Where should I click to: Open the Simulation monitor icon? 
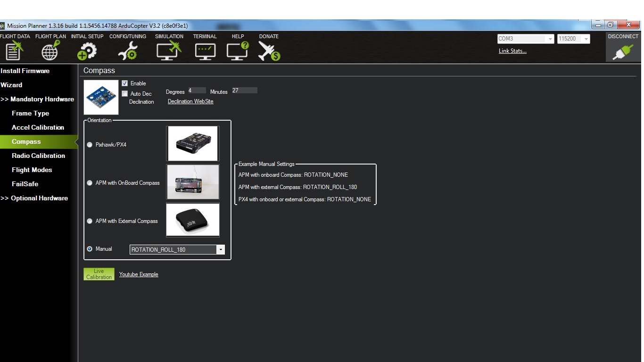[x=169, y=51]
